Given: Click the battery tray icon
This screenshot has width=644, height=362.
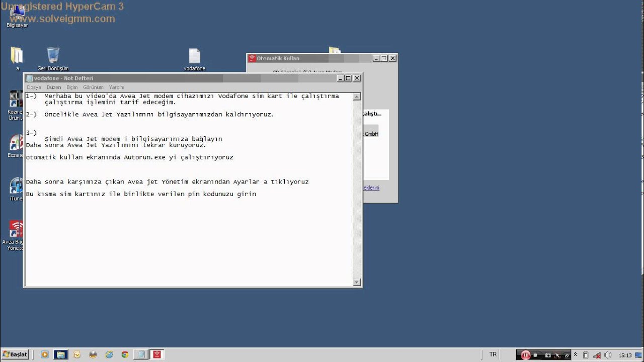Looking at the screenshot, I should pos(586,355).
